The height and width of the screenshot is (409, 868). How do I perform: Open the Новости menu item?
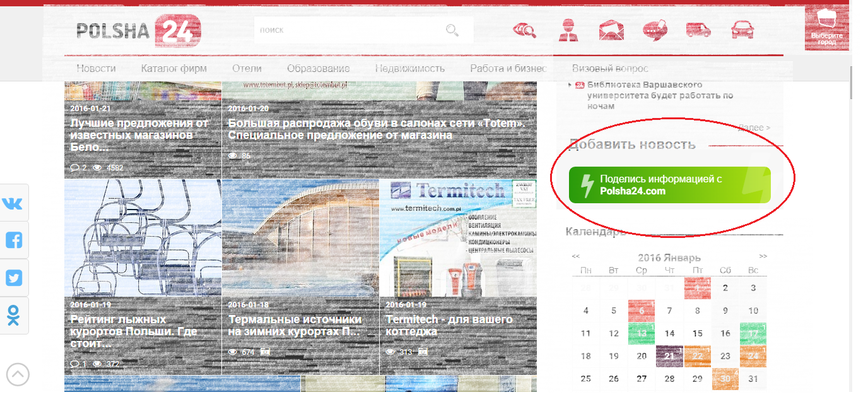coord(96,69)
